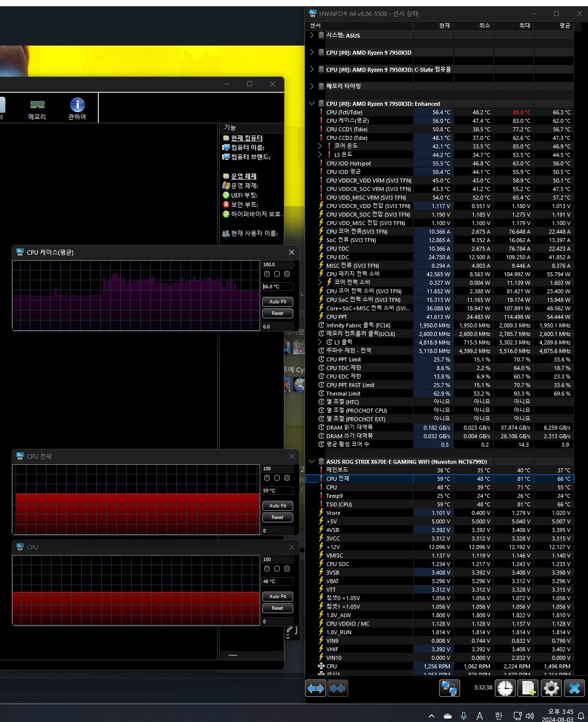
Task: Open sensor settings gear icon
Action: pos(551,688)
